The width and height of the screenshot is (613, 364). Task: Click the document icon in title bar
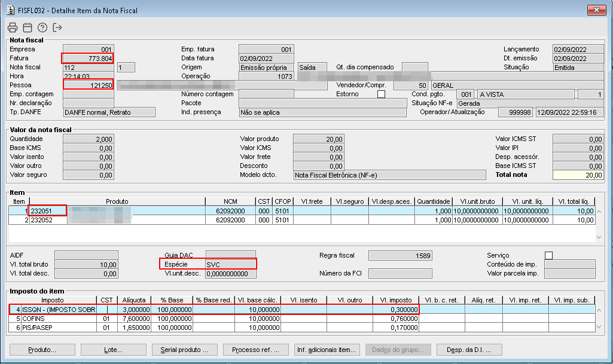click(x=10, y=10)
